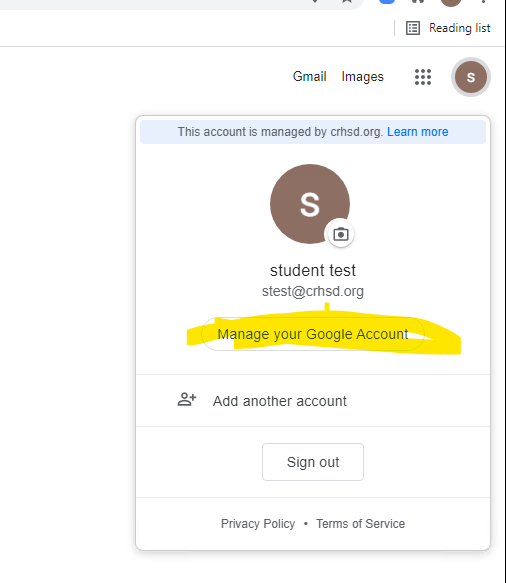The width and height of the screenshot is (506, 583).
Task: Sign out of the account
Action: point(313,462)
